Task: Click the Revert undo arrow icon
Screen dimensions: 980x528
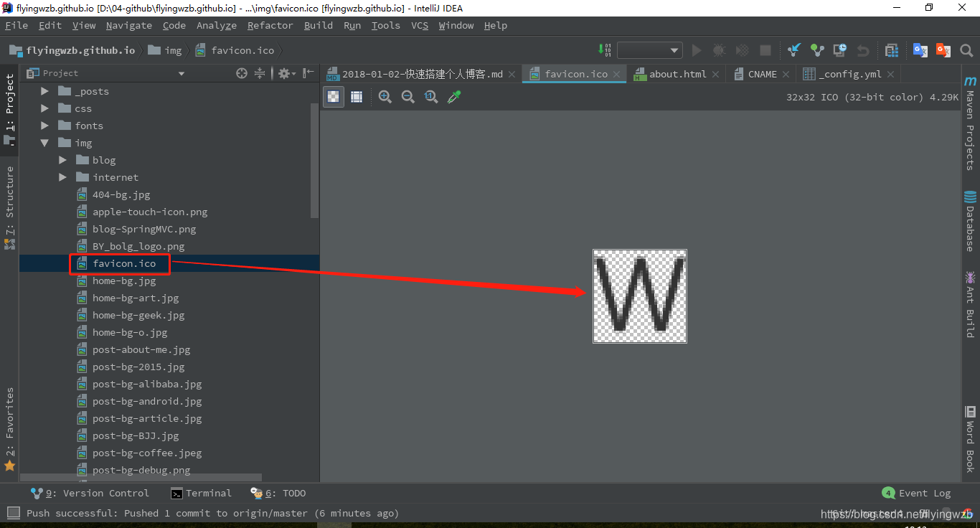Action: 863,50
